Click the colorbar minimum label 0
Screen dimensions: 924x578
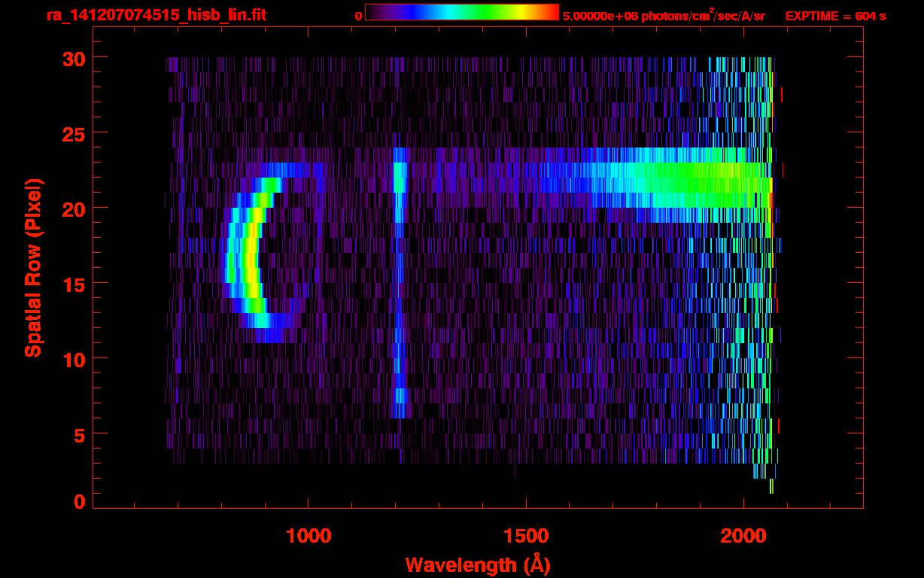(358, 16)
